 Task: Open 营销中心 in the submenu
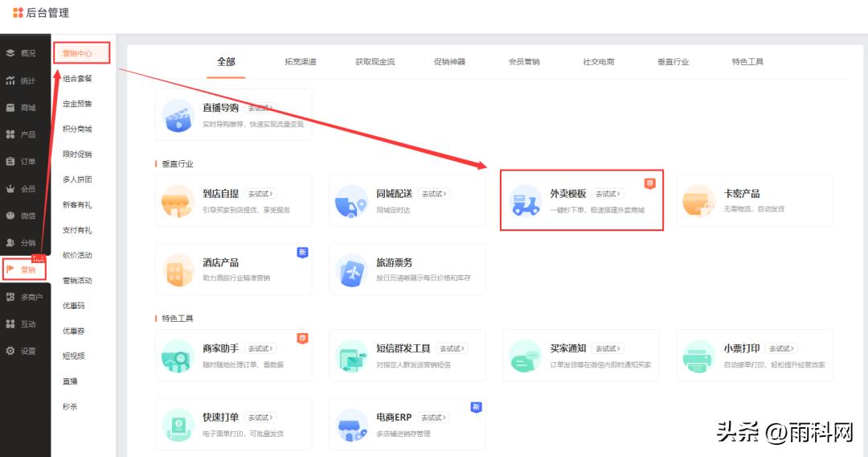(77, 53)
